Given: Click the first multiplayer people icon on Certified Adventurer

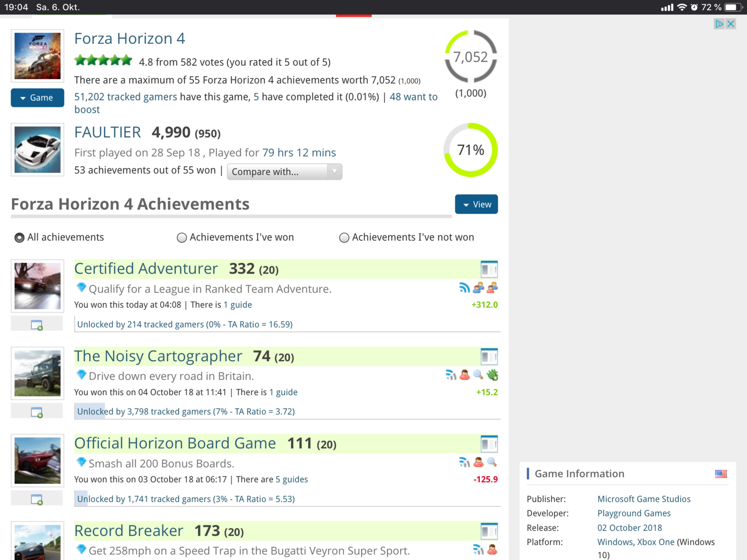Looking at the screenshot, I should (479, 288).
